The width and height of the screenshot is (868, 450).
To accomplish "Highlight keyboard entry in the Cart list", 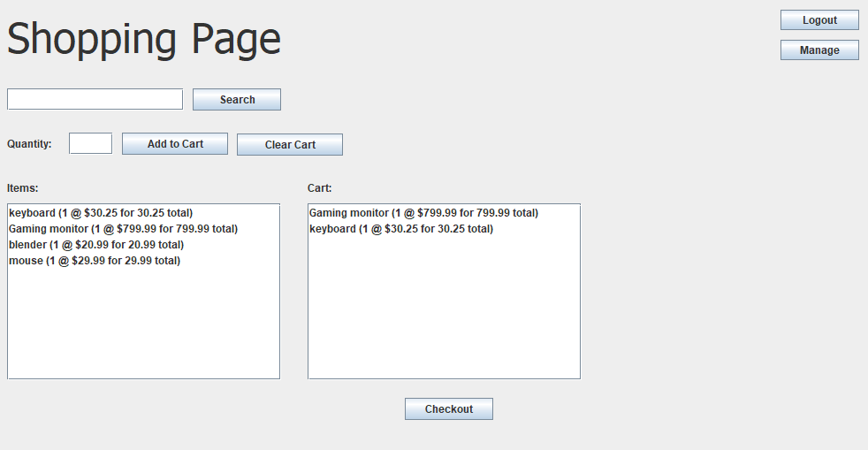I will point(401,229).
